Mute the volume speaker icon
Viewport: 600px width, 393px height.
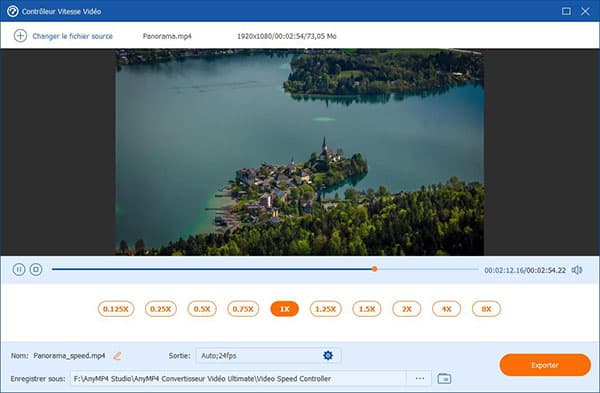(577, 270)
